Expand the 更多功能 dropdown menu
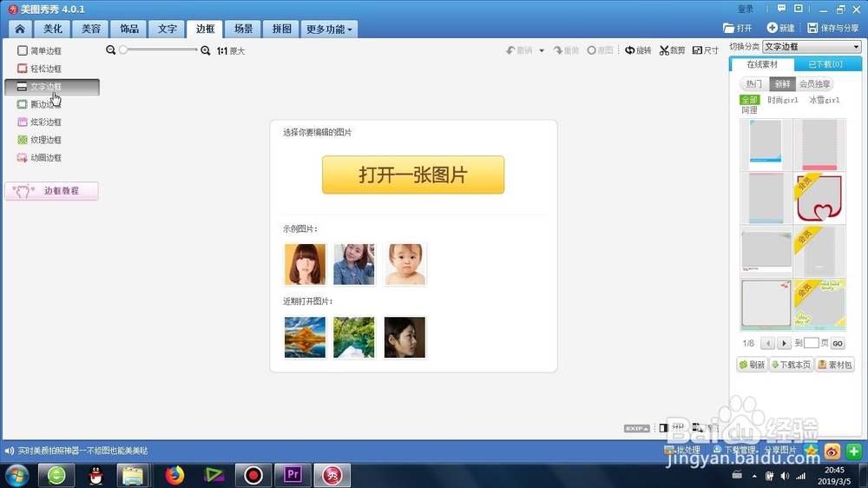 pyautogui.click(x=329, y=30)
